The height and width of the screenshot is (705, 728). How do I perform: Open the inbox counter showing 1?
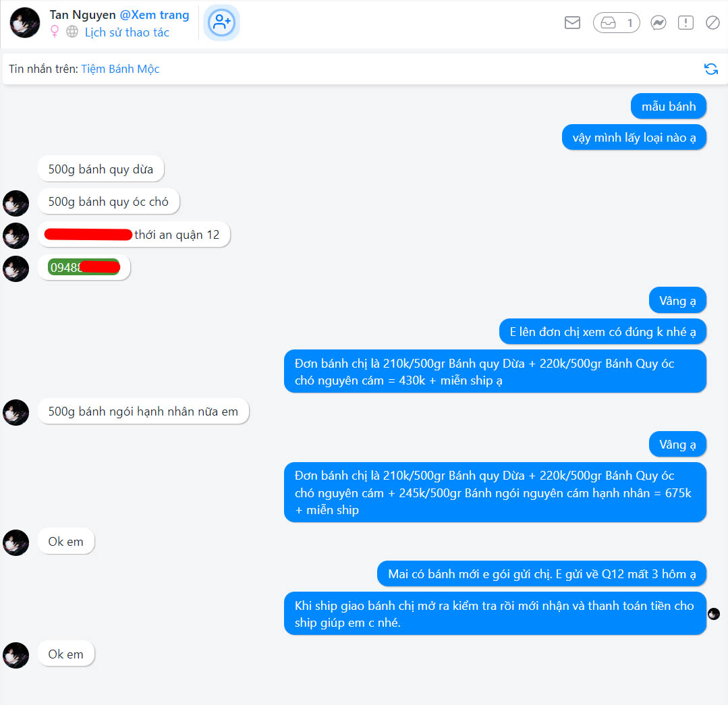[616, 23]
